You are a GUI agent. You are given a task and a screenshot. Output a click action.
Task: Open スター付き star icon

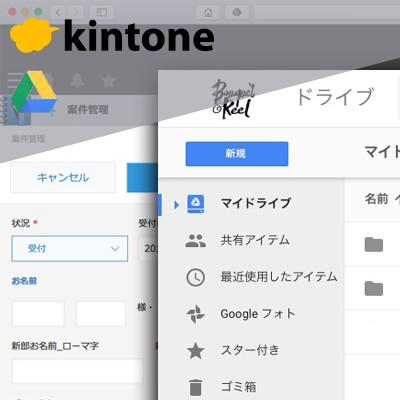(x=195, y=351)
